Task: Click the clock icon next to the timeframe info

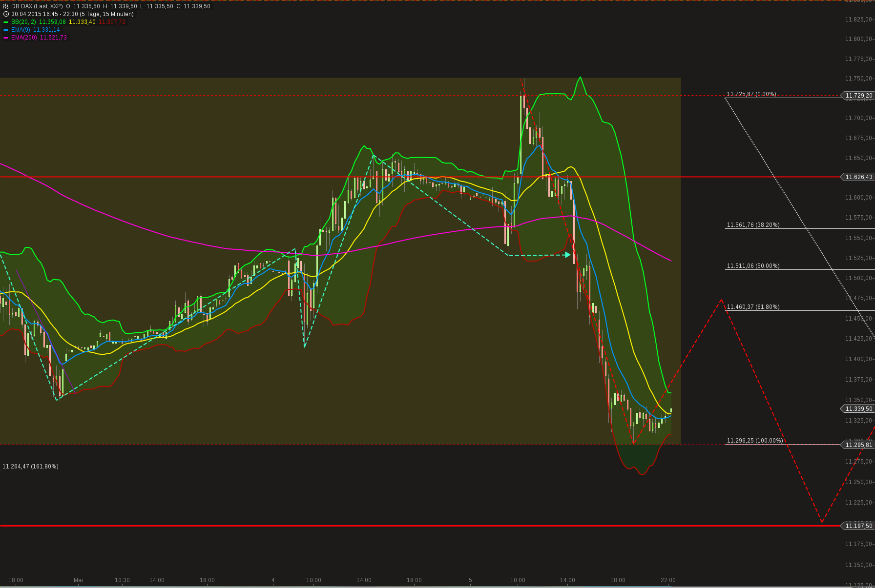Action: 5,14
